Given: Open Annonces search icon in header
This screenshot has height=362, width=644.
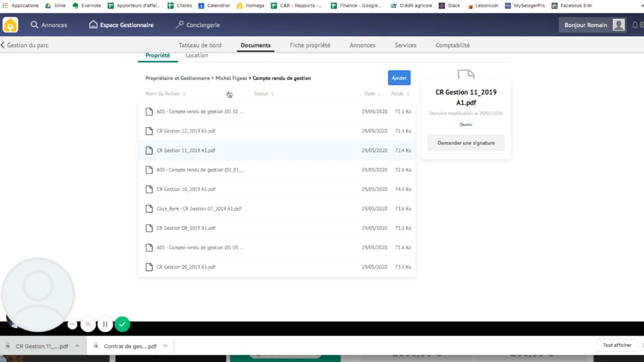Looking at the screenshot, I should tap(34, 25).
